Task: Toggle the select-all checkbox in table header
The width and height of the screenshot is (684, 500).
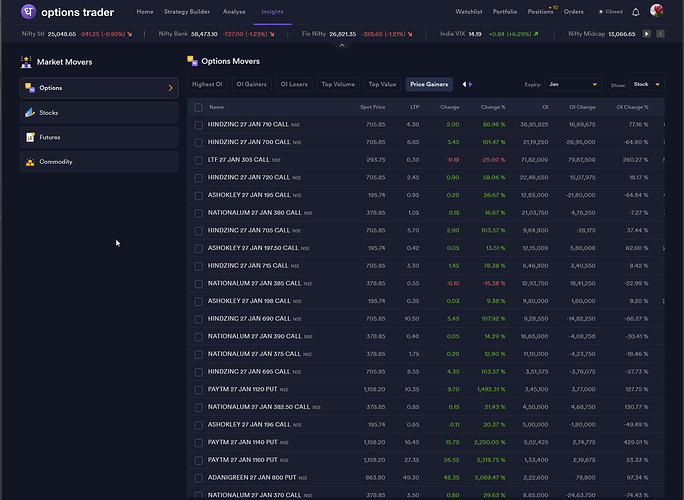Action: coord(198,106)
